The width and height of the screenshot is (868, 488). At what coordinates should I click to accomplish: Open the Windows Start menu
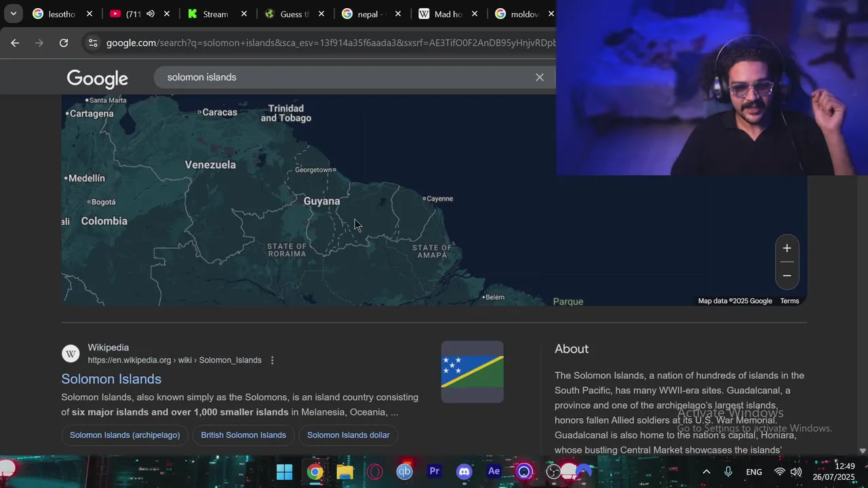click(x=284, y=472)
